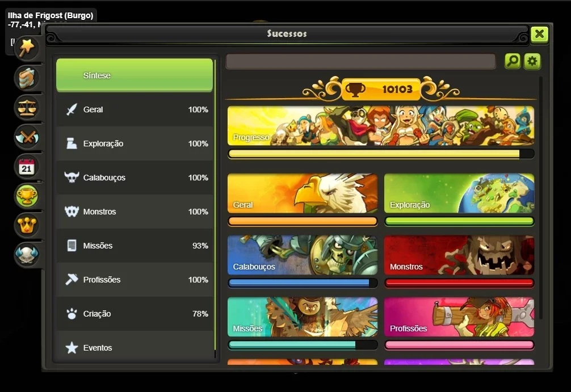Screen dimensions: 571x392
Task: Click the Calabouços horned skull icon
Action: [x=72, y=177]
